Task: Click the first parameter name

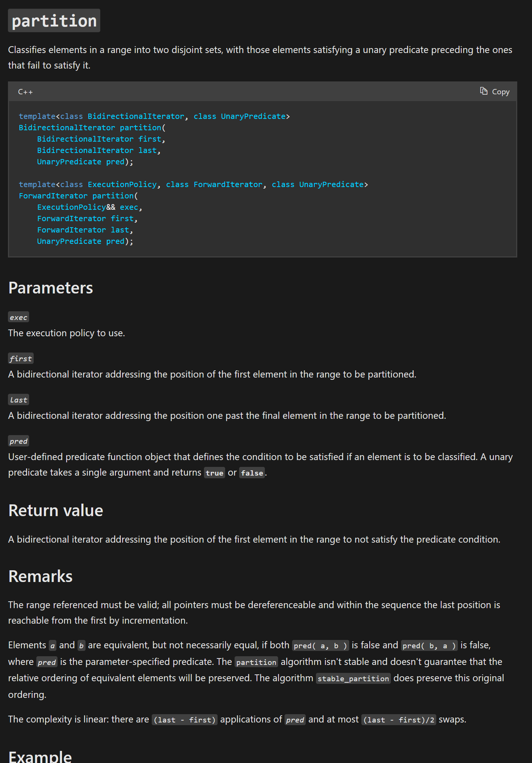Action: [x=21, y=359]
